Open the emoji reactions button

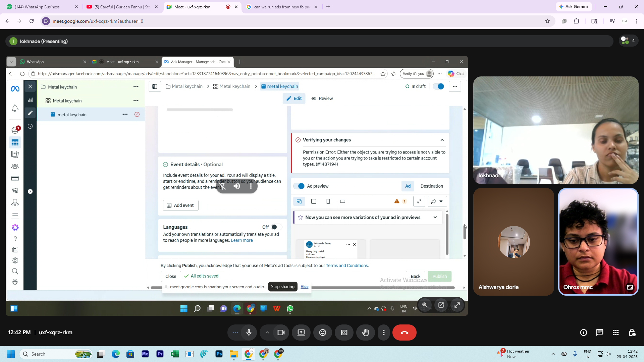click(x=322, y=333)
